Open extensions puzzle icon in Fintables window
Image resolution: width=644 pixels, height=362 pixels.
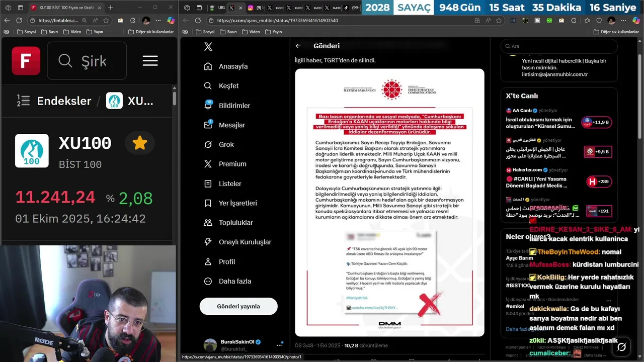[x=133, y=21]
